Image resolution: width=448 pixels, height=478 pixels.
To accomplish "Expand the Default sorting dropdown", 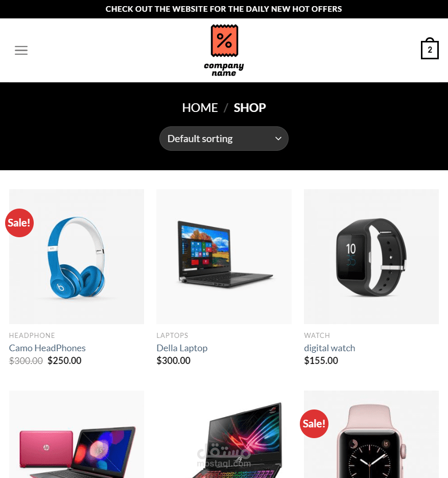I will coord(224,139).
